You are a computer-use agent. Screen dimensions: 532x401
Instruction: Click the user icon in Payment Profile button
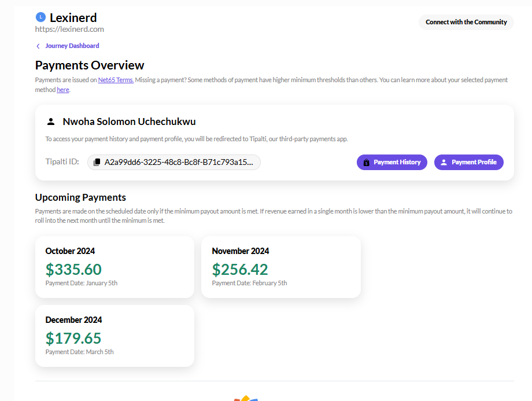click(x=444, y=162)
